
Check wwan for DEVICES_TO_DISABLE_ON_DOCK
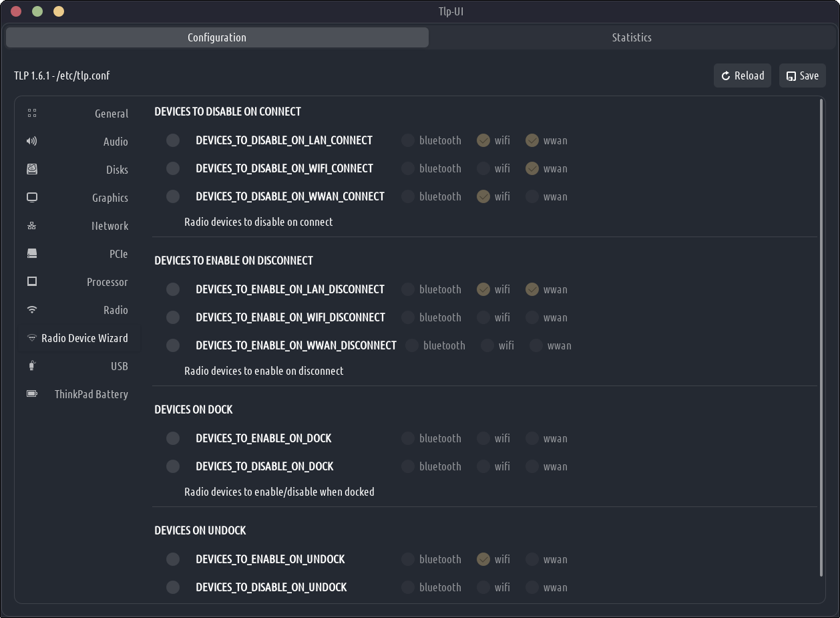(x=532, y=466)
